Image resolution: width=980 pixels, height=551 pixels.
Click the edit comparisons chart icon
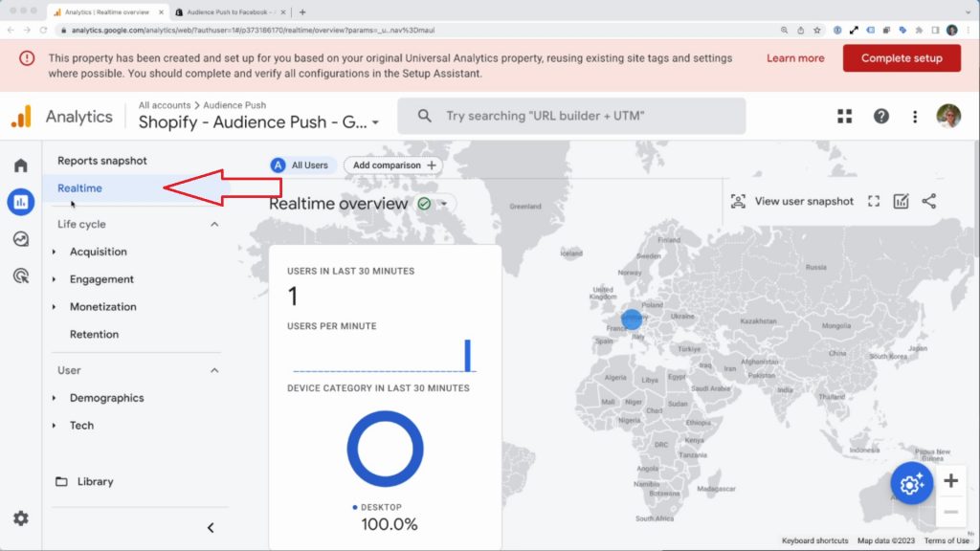click(x=901, y=201)
